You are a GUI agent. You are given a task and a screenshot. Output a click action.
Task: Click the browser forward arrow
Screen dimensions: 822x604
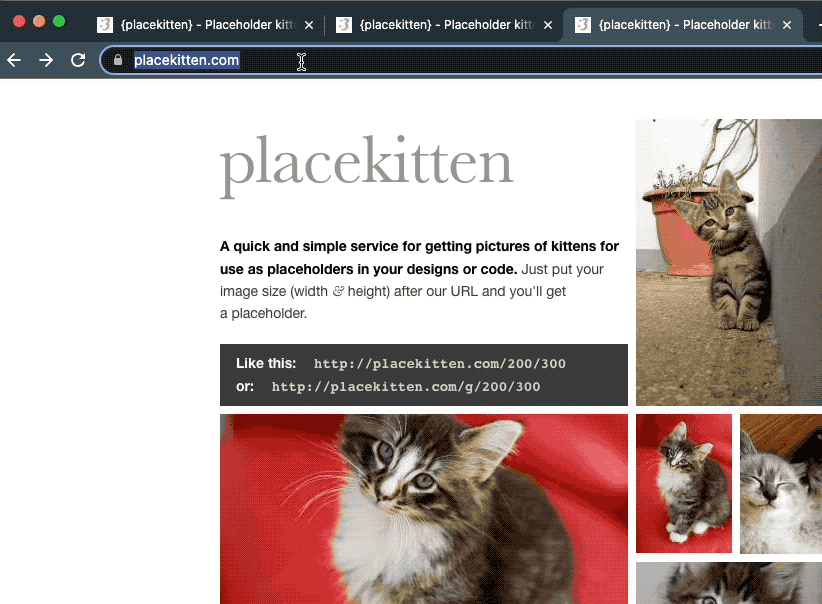tap(46, 60)
